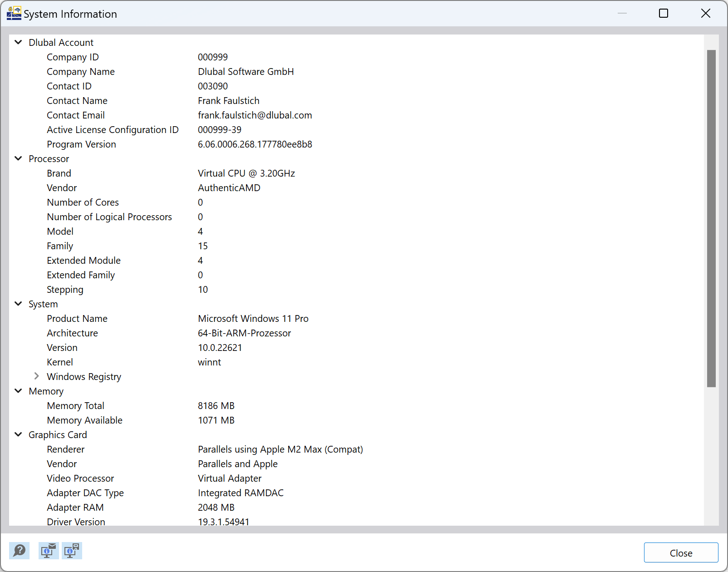Screen dimensions: 728x572
Task: Collapse the Memory section chevron
Action: pos(19,391)
